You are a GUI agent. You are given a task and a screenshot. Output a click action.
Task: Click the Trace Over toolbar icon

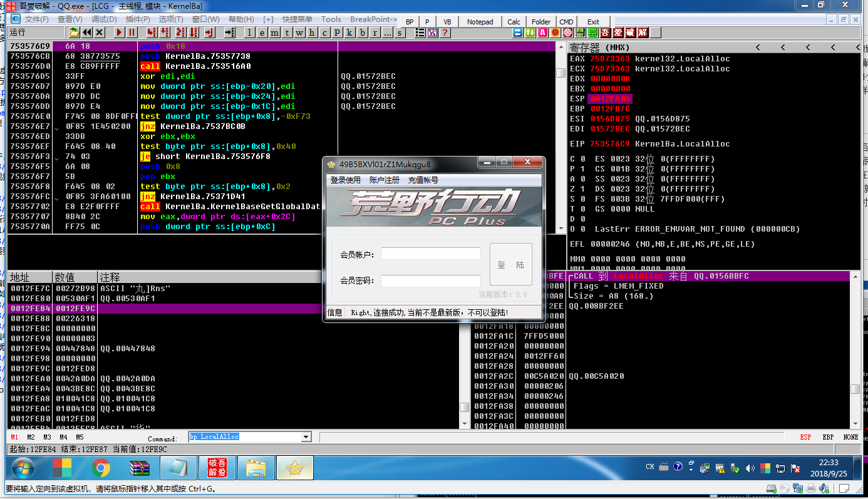pyautogui.click(x=194, y=32)
